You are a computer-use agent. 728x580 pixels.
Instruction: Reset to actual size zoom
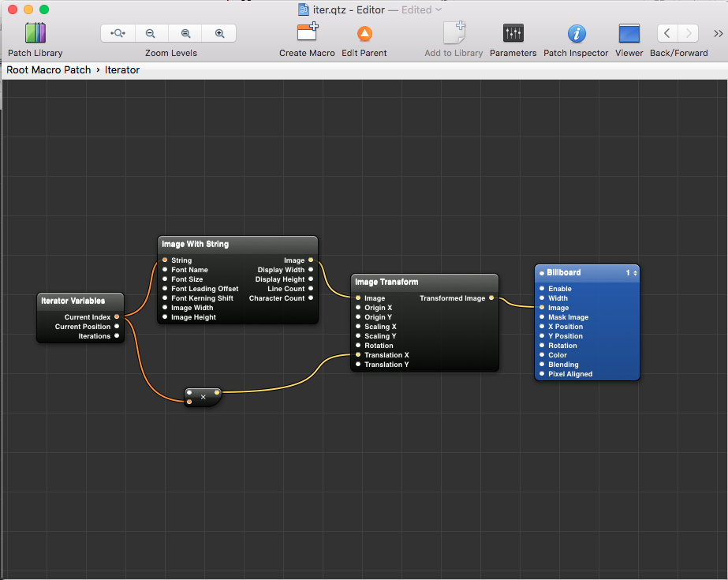[x=185, y=33]
